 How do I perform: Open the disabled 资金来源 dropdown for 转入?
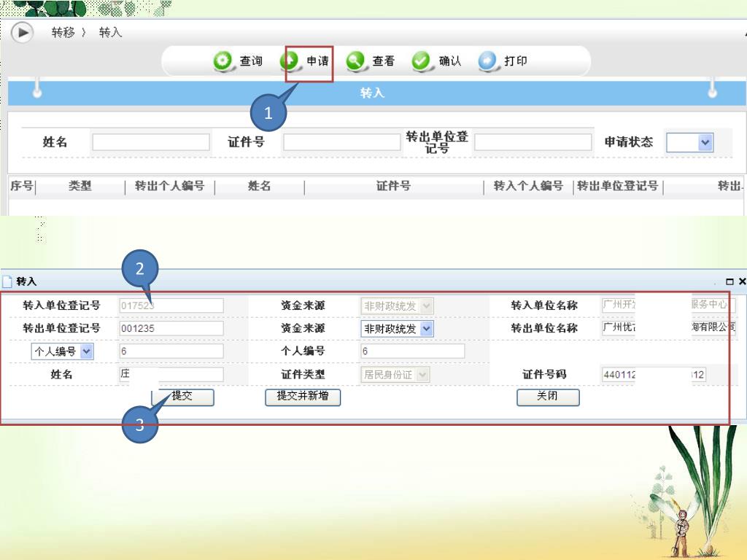click(x=397, y=306)
